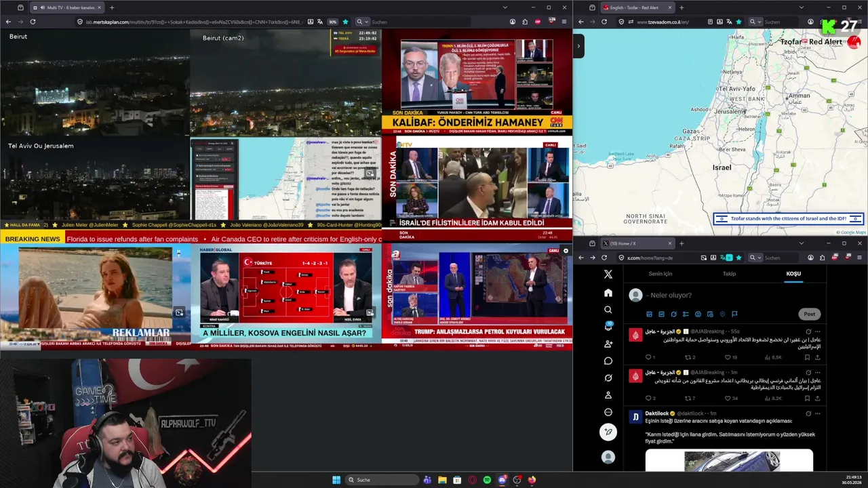Viewport: 868px width, 488px height.
Task: Expand the Tzofar map side panel arrow
Action: 578,46
